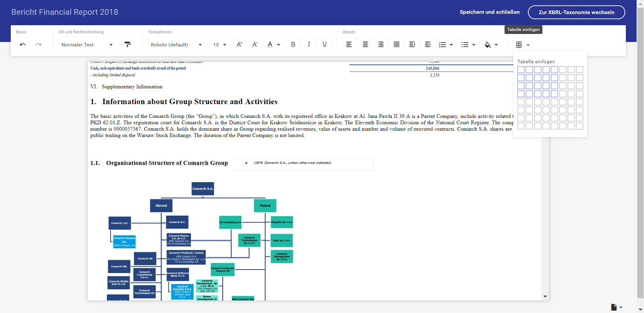Justify the paragraph text
Screen dimensions: 644x313
point(396,44)
